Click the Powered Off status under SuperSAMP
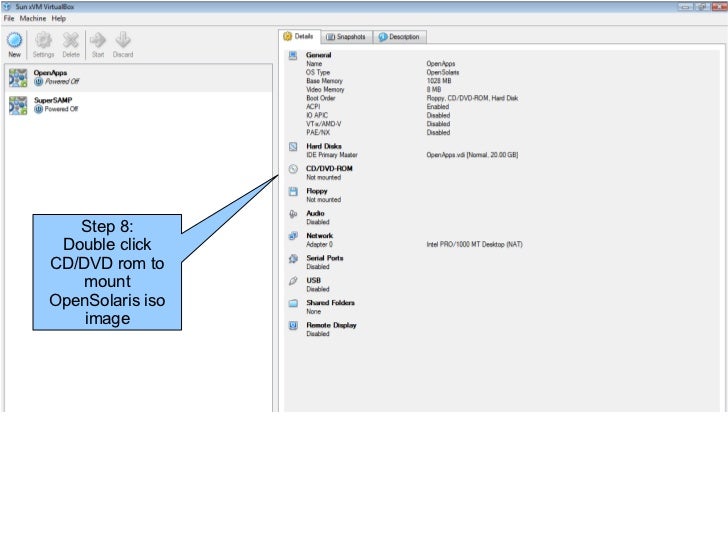The image size is (728, 546). tap(61, 109)
